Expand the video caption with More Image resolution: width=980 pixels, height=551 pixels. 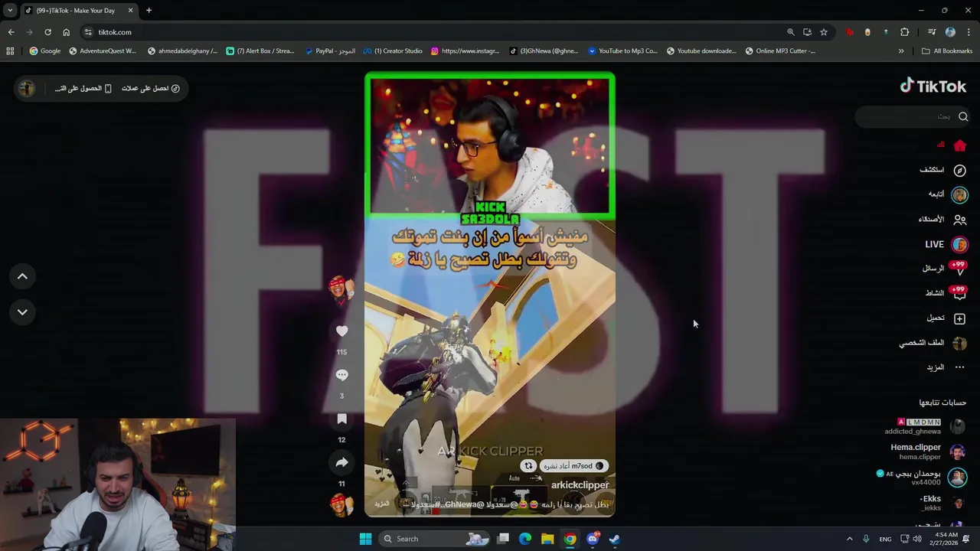pyautogui.click(x=381, y=504)
